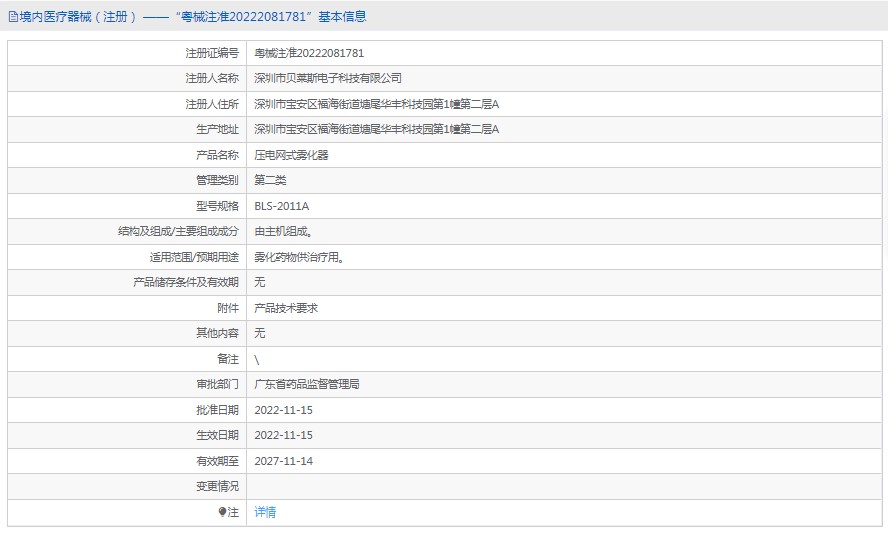This screenshot has width=888, height=535.
Task: Click the 结构及组成/主要组成成分 label
Action: [178, 232]
